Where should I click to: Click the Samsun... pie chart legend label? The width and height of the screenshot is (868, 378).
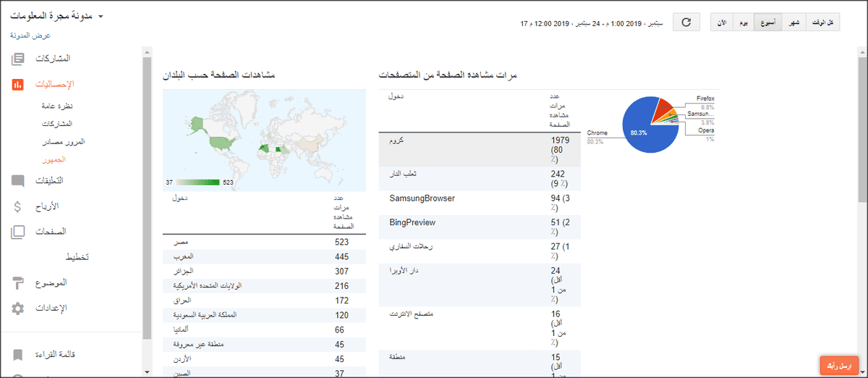[701, 114]
